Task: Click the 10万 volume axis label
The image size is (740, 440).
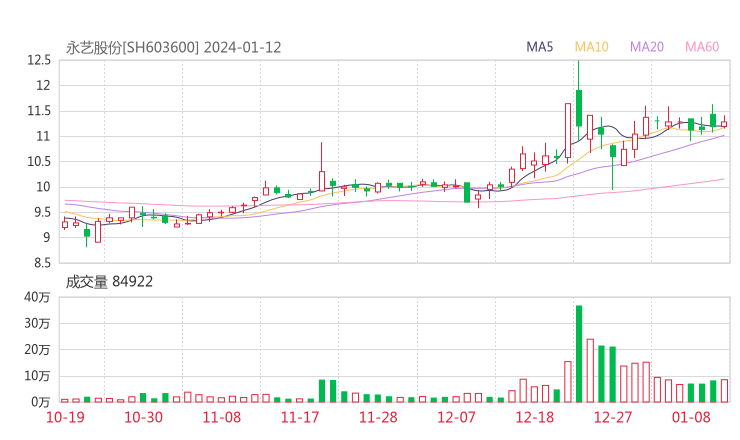Action: [x=37, y=376]
